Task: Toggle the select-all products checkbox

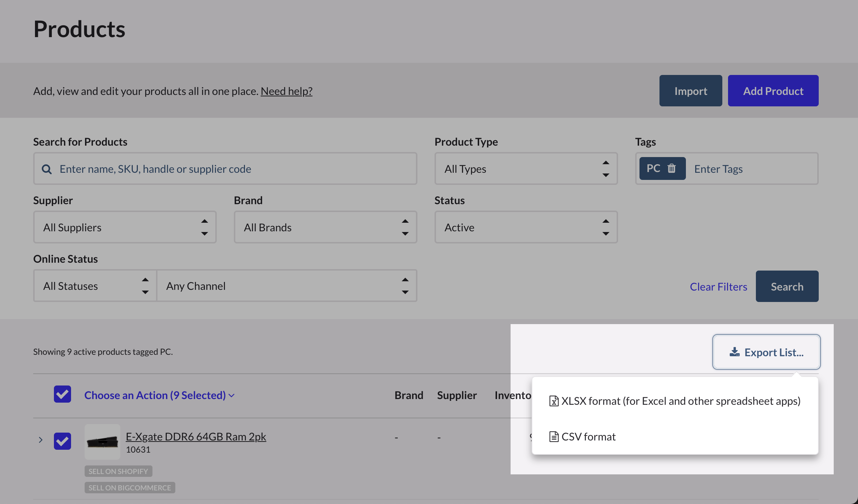Action: pos(62,394)
